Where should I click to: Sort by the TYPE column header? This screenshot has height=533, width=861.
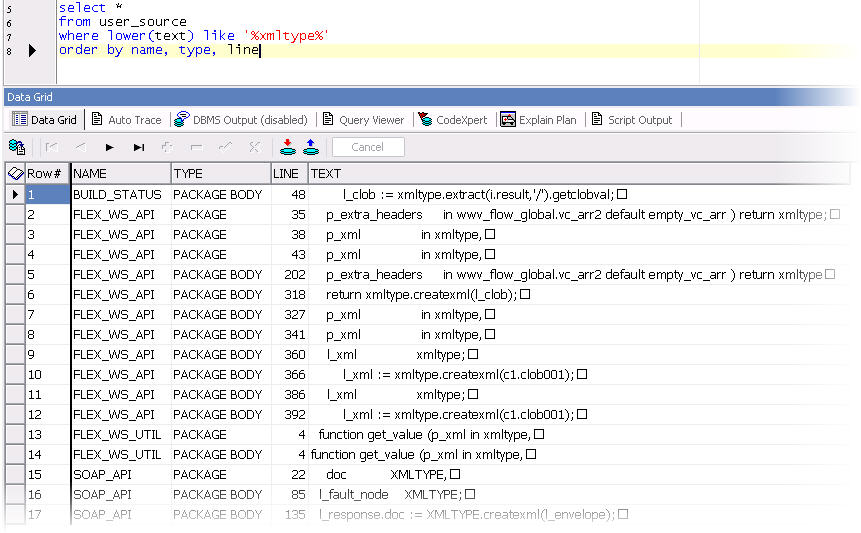tap(221, 173)
